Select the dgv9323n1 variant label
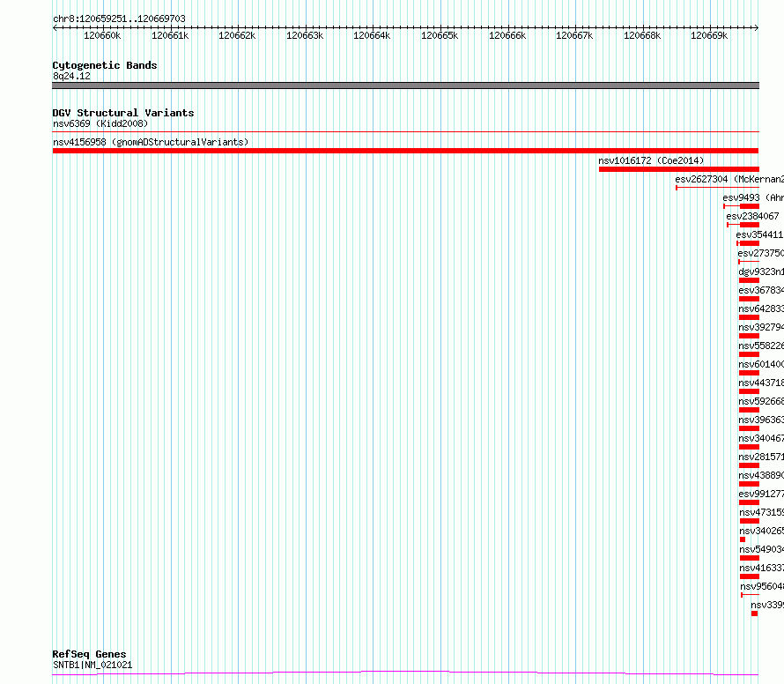This screenshot has height=684, width=784. (761, 271)
